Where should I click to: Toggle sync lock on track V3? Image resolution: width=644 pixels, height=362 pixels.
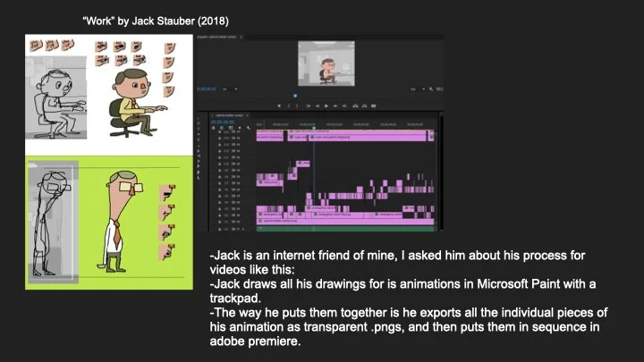coord(233,208)
